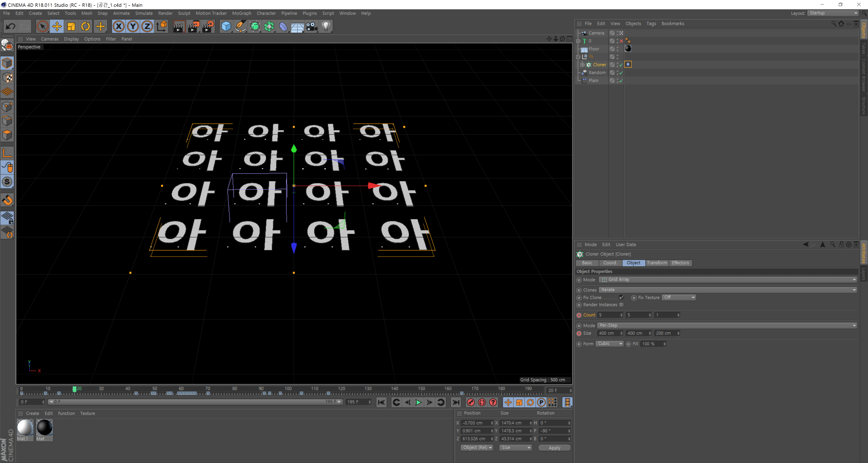Toggle Plain effector enable checkmark
Viewport: 868px width, 463px height.
tap(621, 80)
